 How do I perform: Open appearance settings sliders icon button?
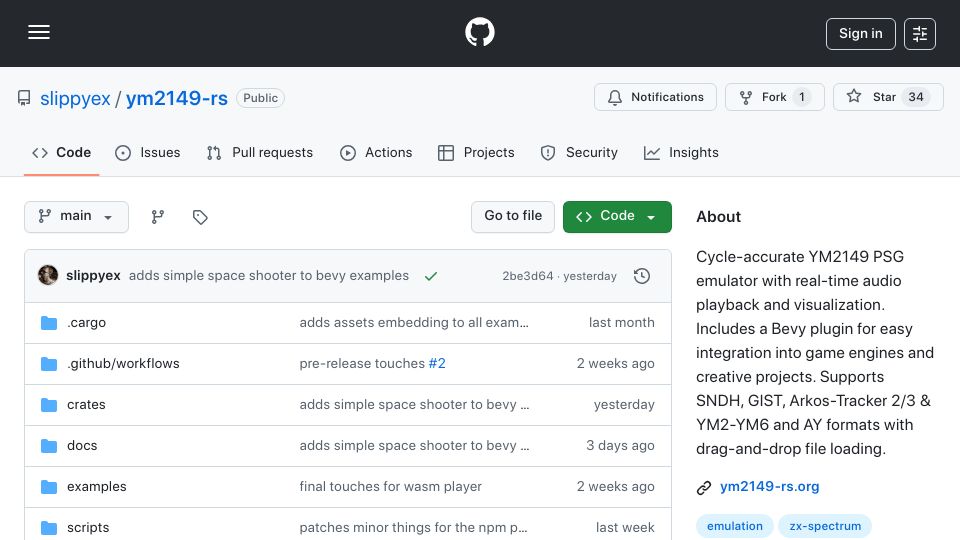pos(920,34)
